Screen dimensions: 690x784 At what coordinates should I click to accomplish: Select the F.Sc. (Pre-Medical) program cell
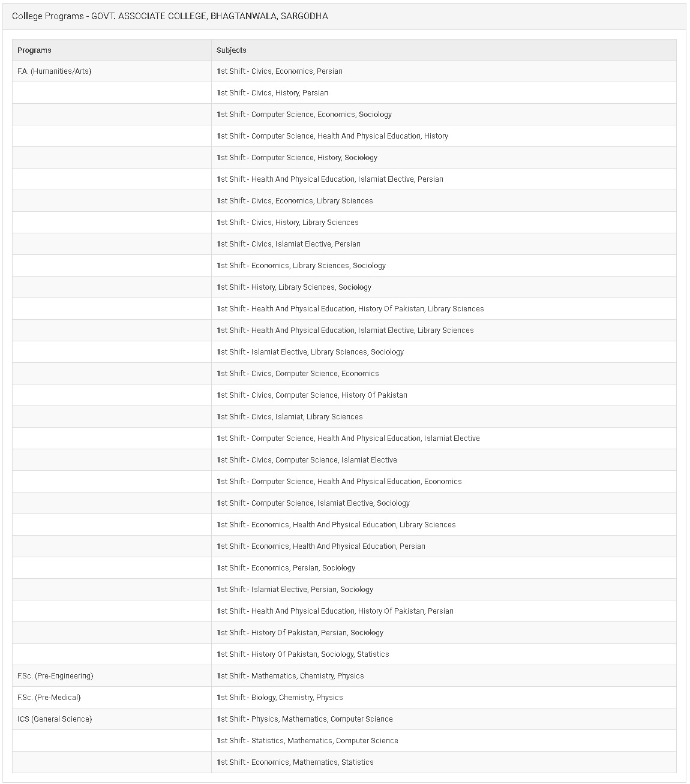[x=49, y=698]
